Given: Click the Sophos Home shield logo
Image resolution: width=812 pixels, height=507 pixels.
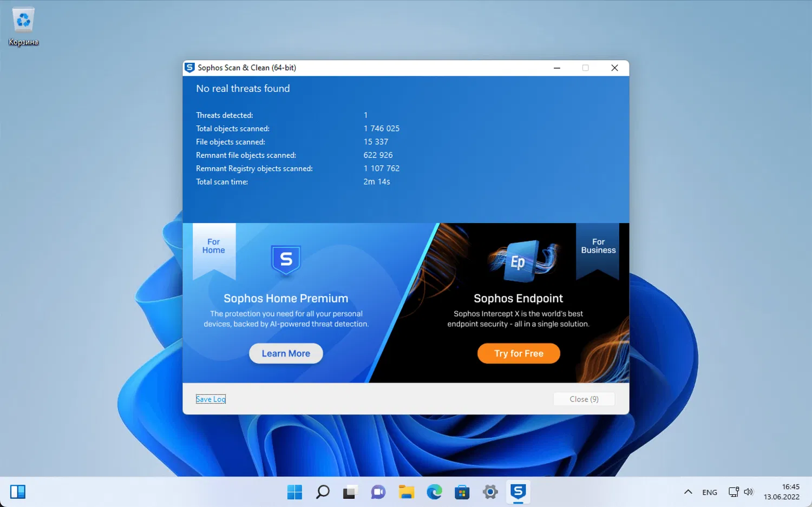Looking at the screenshot, I should [286, 260].
